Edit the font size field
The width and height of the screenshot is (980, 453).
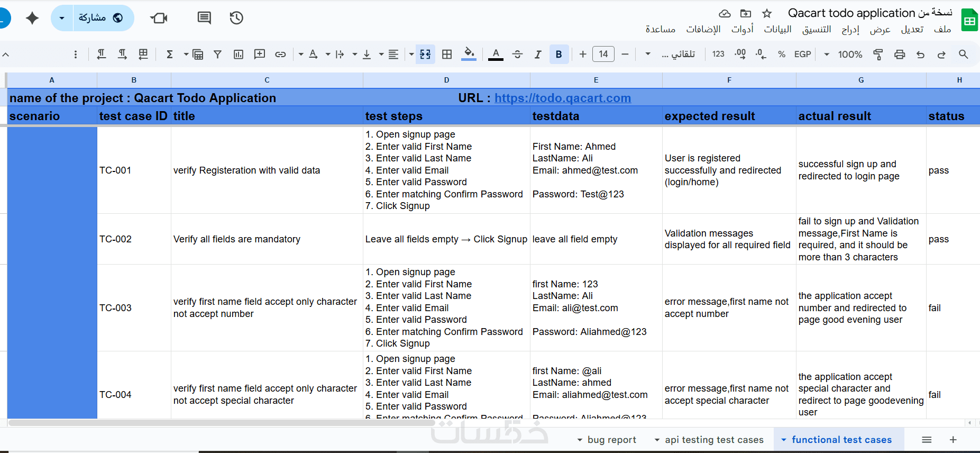pyautogui.click(x=603, y=54)
